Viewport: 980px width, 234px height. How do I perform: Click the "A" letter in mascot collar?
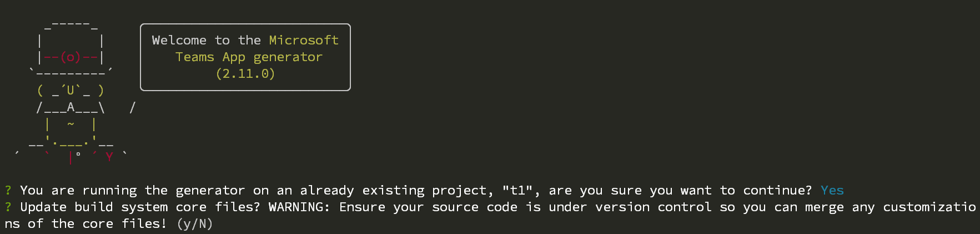tap(71, 107)
